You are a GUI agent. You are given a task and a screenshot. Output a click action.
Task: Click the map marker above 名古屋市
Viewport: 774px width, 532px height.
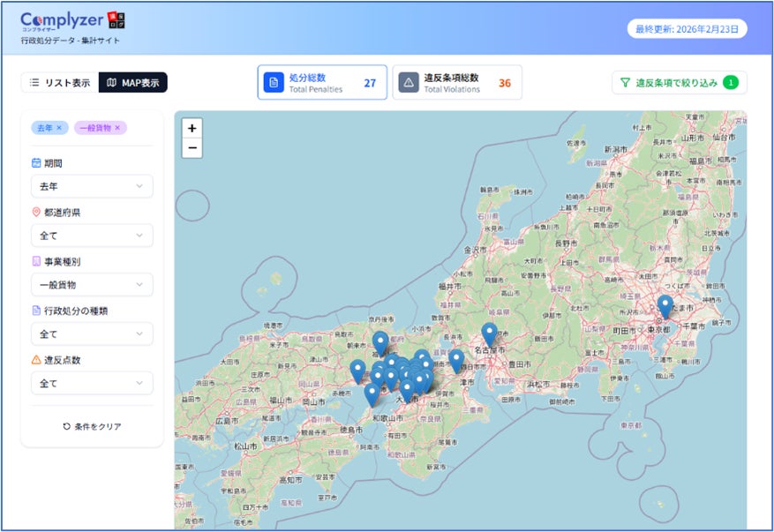(x=489, y=334)
